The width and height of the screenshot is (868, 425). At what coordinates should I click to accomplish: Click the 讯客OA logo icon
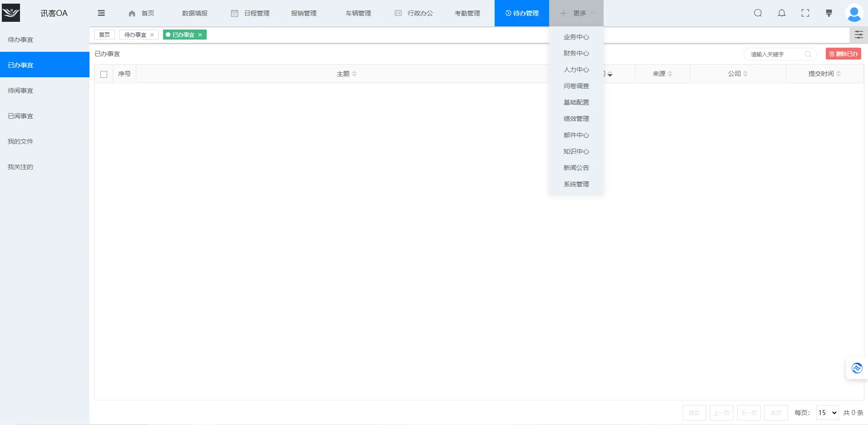tap(11, 13)
